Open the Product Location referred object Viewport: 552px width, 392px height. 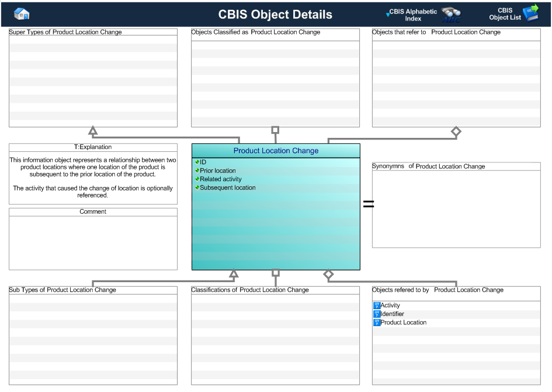tap(404, 322)
